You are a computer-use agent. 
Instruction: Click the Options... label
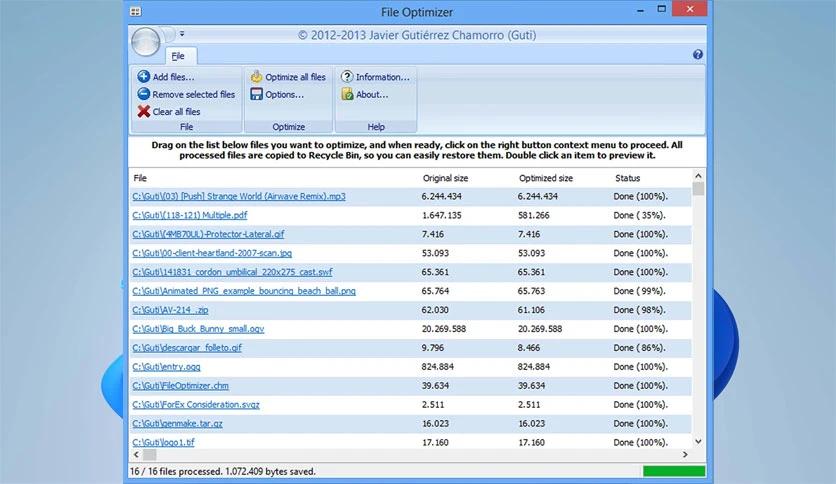coord(285,94)
